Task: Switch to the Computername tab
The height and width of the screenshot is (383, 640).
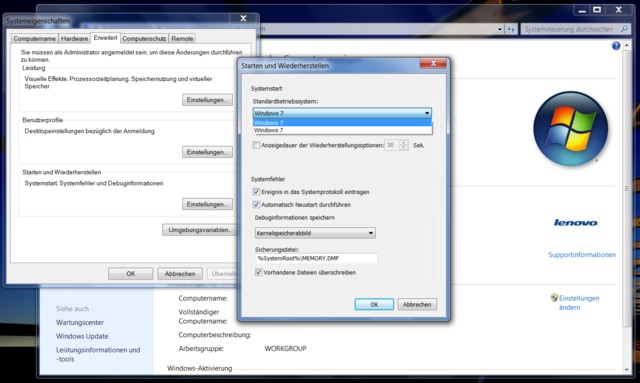Action: [x=34, y=38]
